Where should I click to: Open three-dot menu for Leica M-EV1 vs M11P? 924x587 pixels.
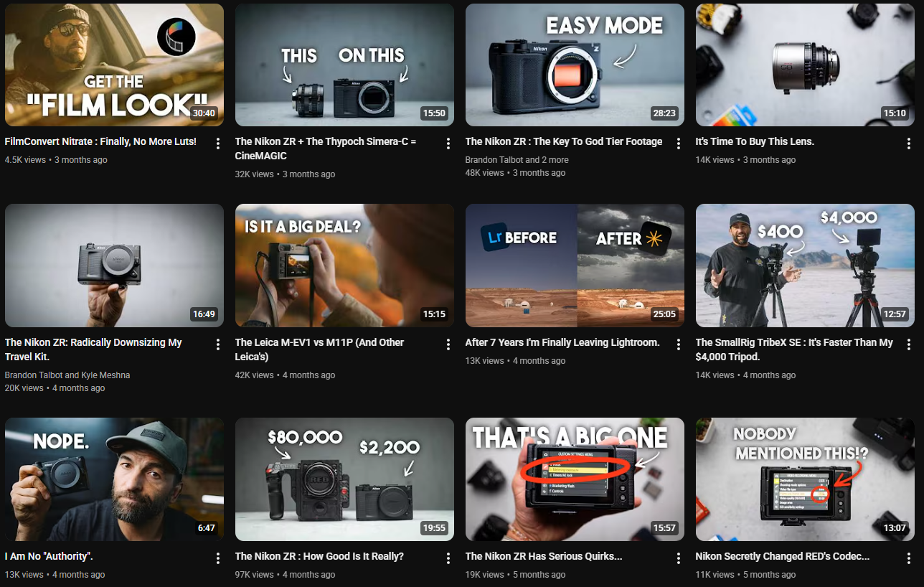448,344
